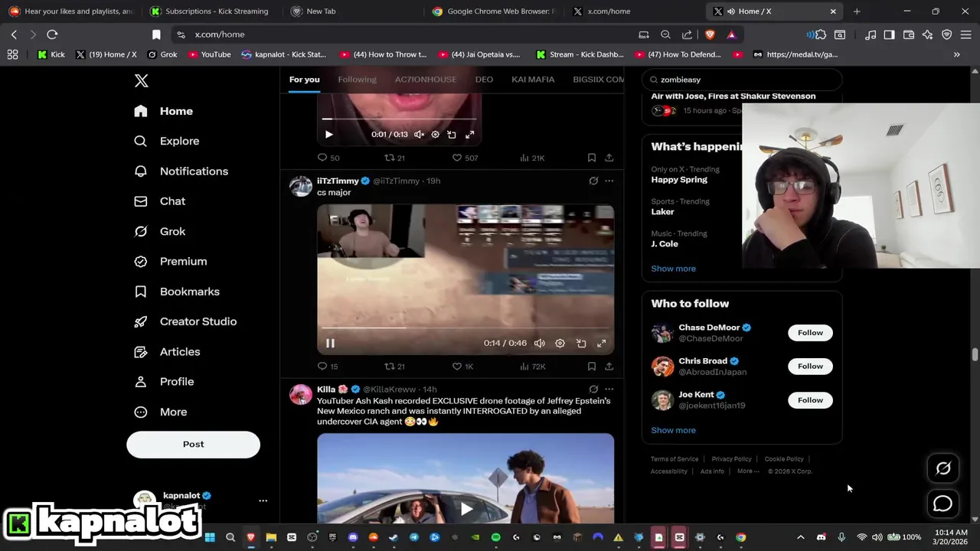980x551 pixels.
Task: Open Grok in X sidebar
Action: [x=159, y=231]
